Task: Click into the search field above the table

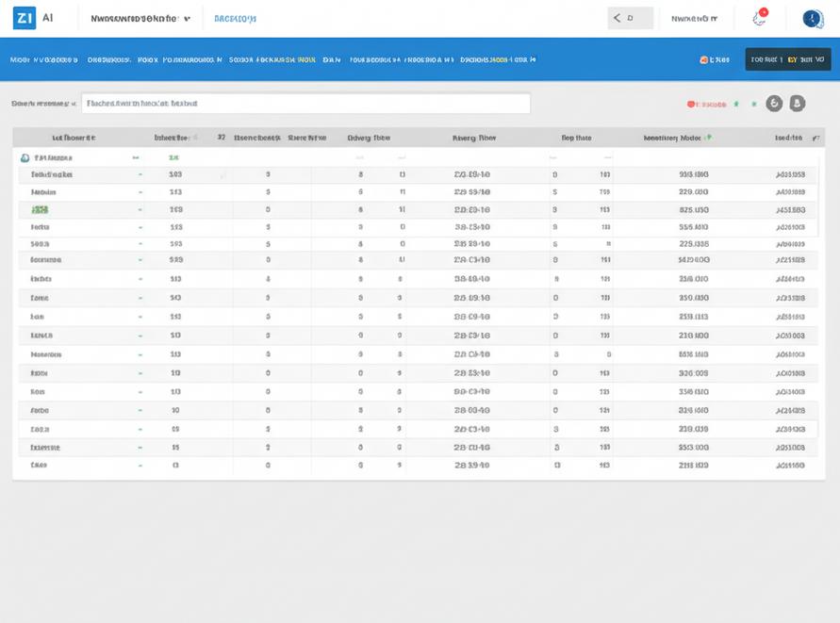Action: coord(305,104)
